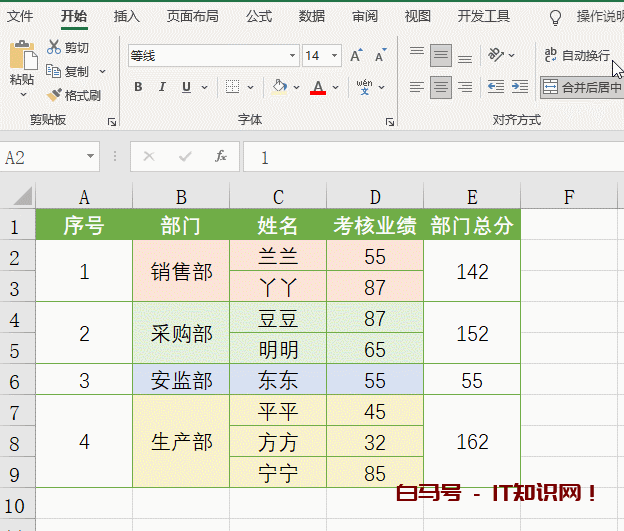624x531 pixels.
Task: Select the cell containing 162
Action: point(472,441)
